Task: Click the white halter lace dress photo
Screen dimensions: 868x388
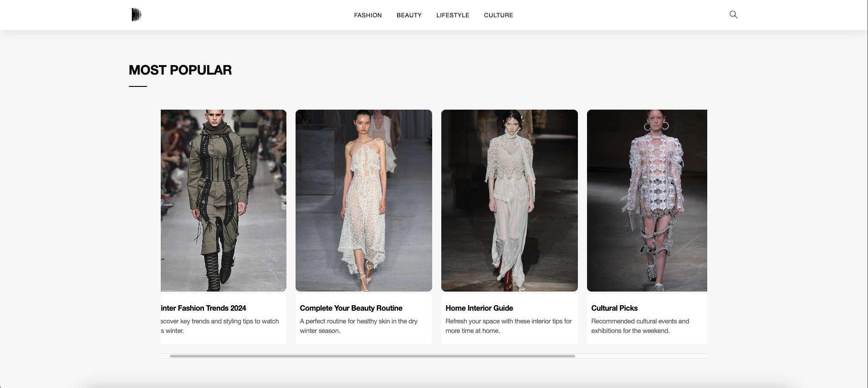Action: point(363,200)
